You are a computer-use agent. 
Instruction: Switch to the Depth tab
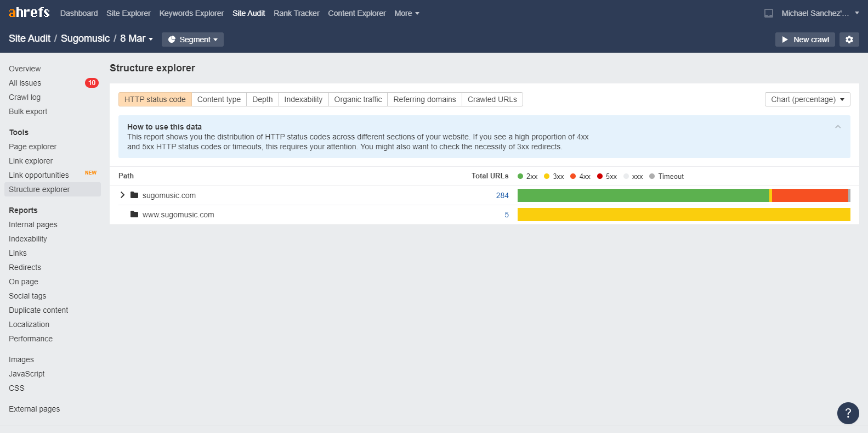point(263,99)
